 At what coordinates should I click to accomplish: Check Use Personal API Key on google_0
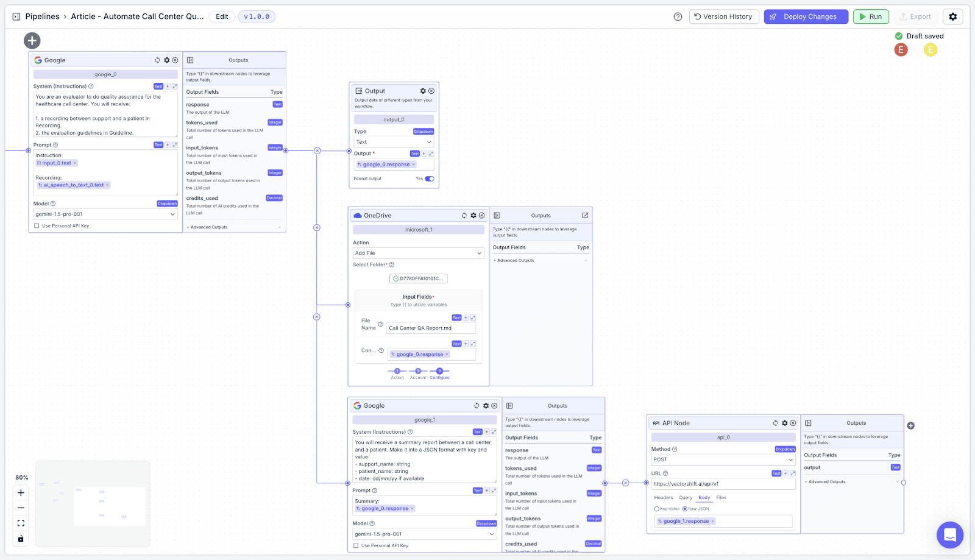(37, 226)
